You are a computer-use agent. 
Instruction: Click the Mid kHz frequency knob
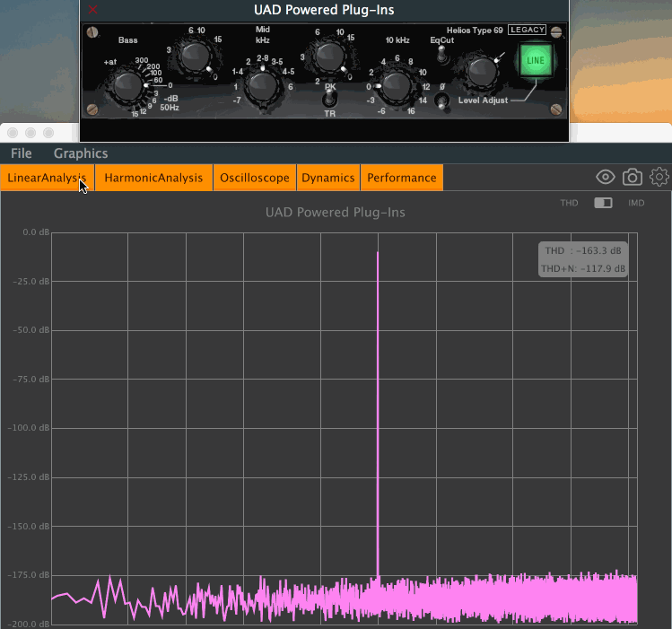(x=262, y=86)
